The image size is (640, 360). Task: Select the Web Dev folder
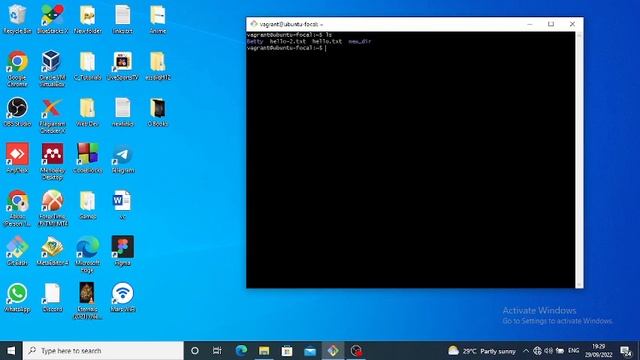point(87,111)
